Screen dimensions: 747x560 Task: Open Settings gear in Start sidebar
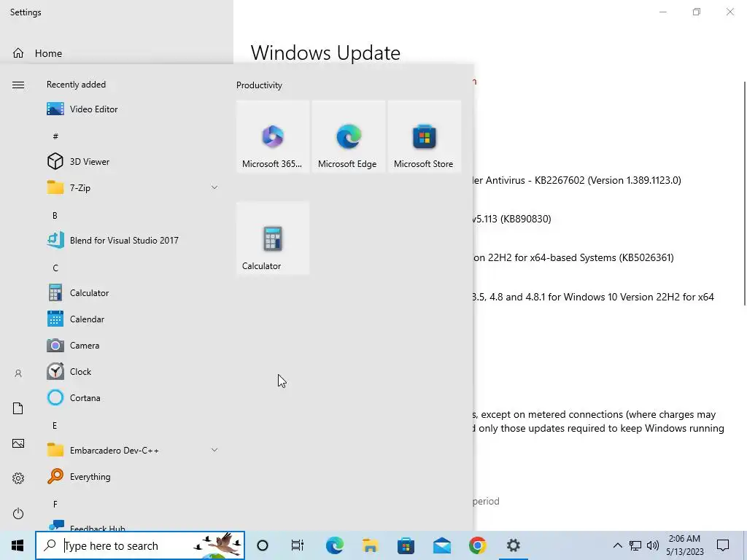click(x=18, y=478)
